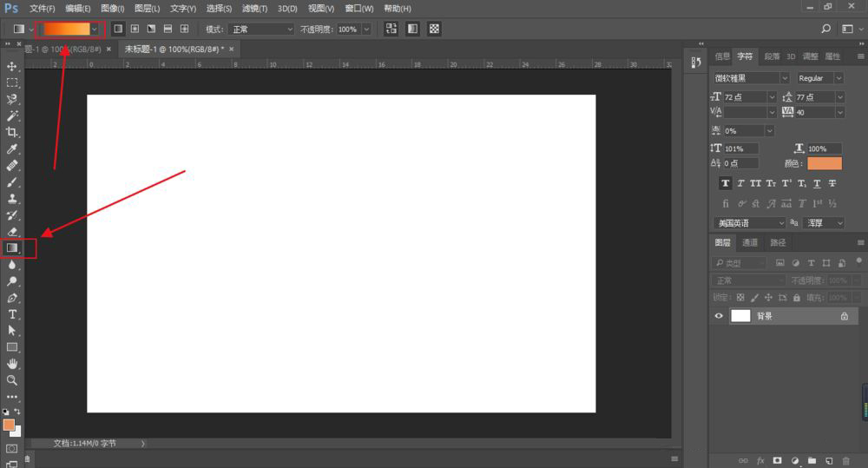Select the Gradient tool in toolbox
868x468 pixels.
[x=12, y=248]
